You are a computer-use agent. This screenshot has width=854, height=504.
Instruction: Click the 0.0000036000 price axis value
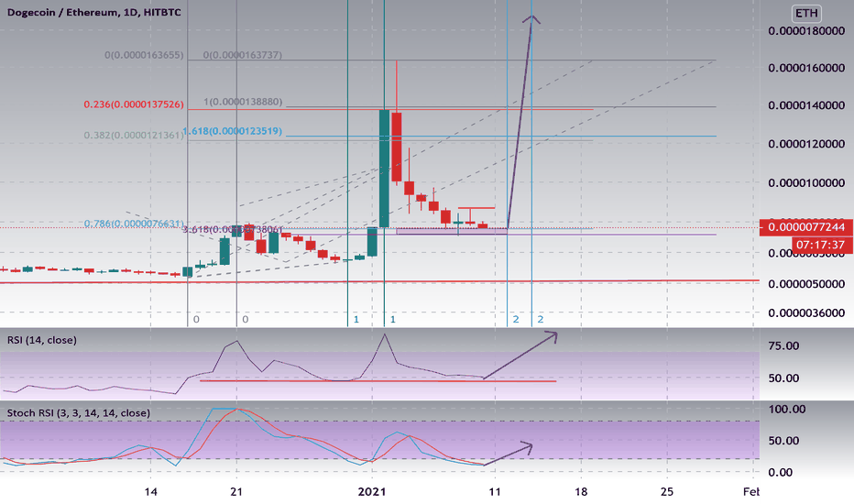pos(806,312)
